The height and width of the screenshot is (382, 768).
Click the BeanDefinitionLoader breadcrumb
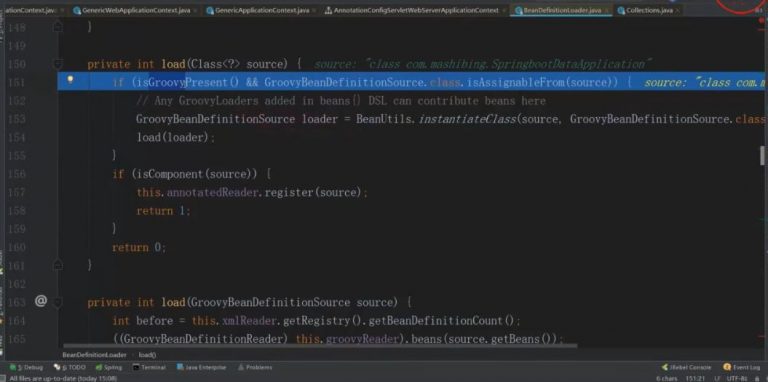tap(94, 355)
